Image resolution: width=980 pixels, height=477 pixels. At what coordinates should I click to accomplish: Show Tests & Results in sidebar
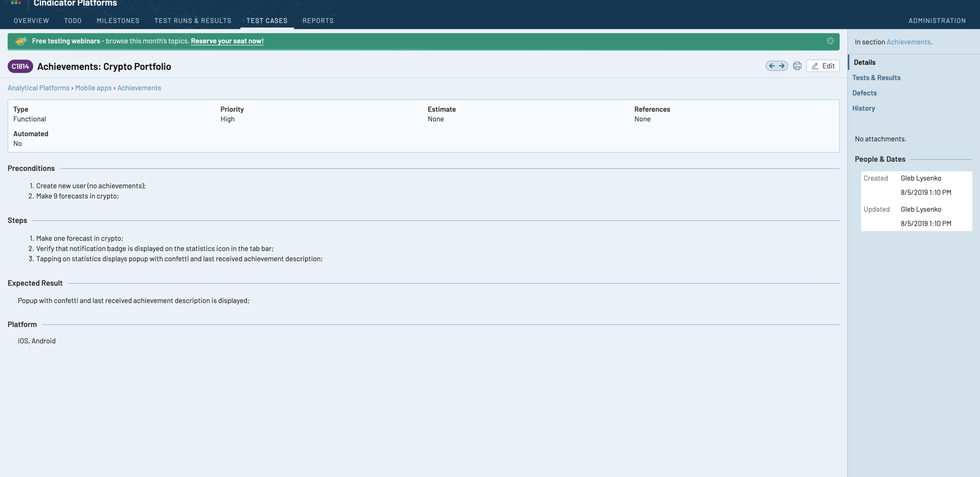coord(876,78)
